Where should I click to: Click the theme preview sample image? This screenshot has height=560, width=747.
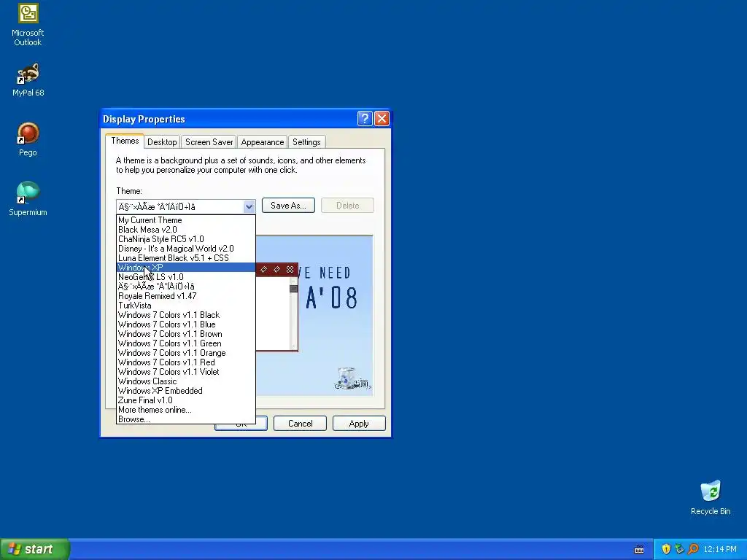(x=314, y=315)
